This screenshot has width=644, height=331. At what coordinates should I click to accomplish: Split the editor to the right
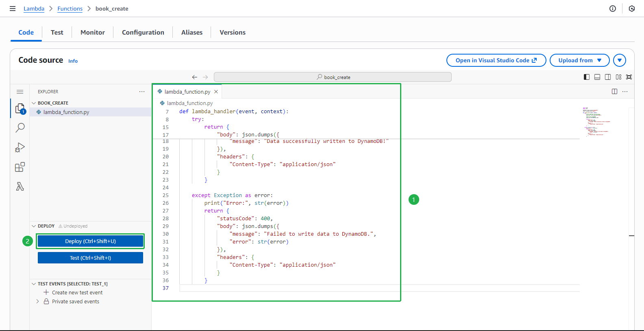615,92
